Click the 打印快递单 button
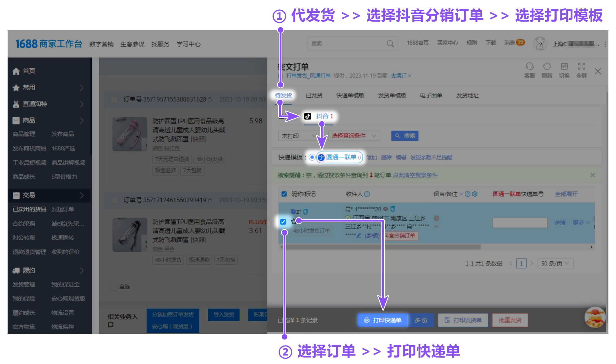This screenshot has width=616, height=364. [x=382, y=320]
